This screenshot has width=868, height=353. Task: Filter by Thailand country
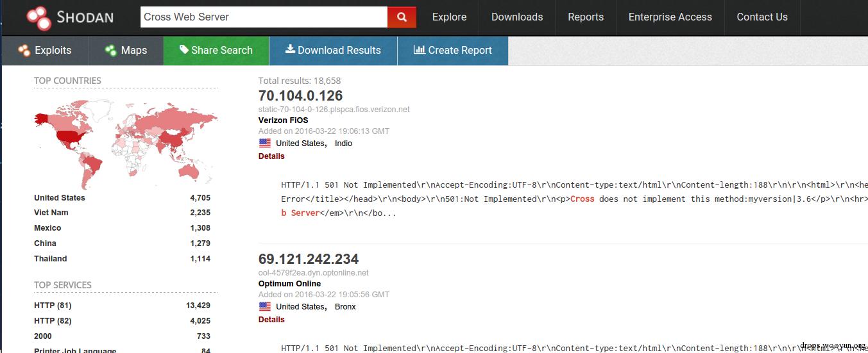pos(122,259)
